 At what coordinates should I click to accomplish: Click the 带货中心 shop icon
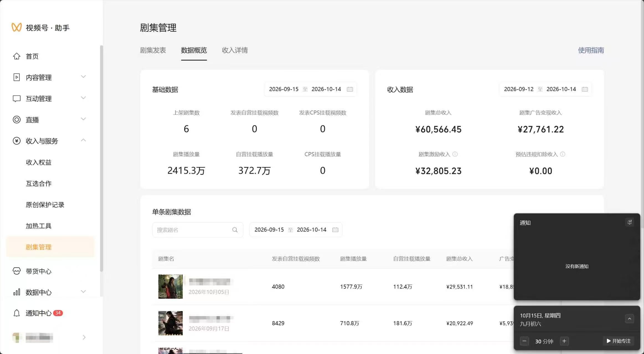[x=17, y=271]
